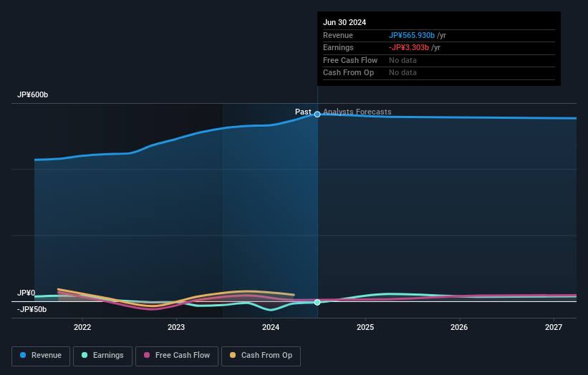Click the JP¥0 y-axis label
This screenshot has width=588, height=375.
[26, 293]
